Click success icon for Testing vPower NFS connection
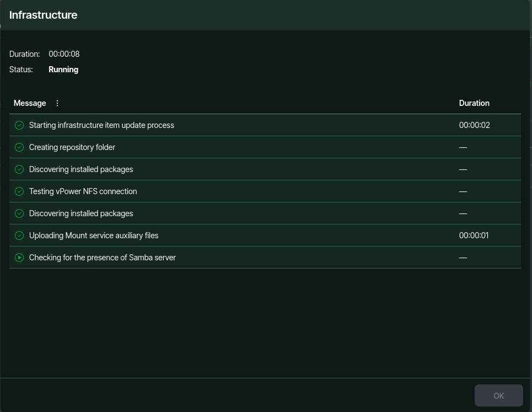 pyautogui.click(x=19, y=191)
